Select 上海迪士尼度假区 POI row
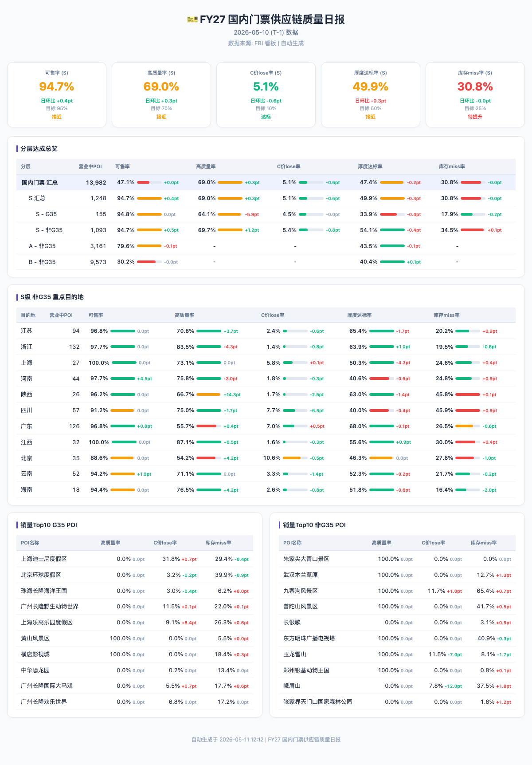Viewport: 532px width, 765px height. coord(135,559)
